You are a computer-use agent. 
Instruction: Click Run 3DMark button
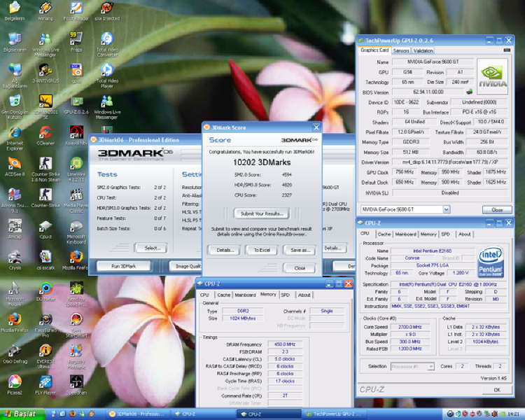(x=123, y=266)
